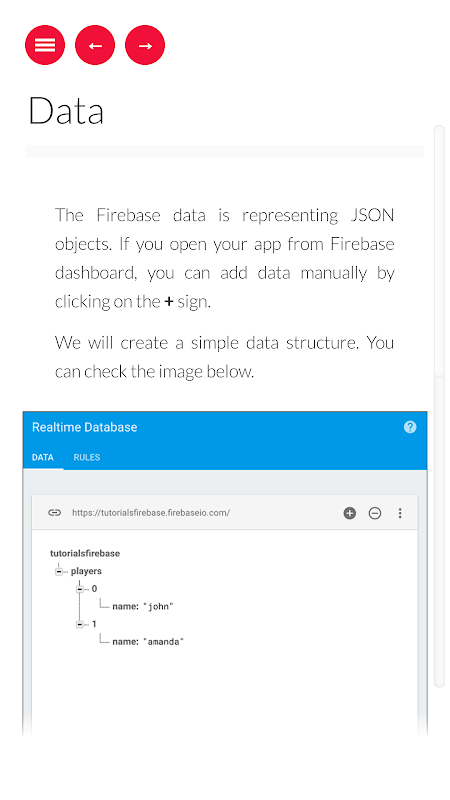Open the red hamburger menu button
450x800 pixels.
(45, 45)
